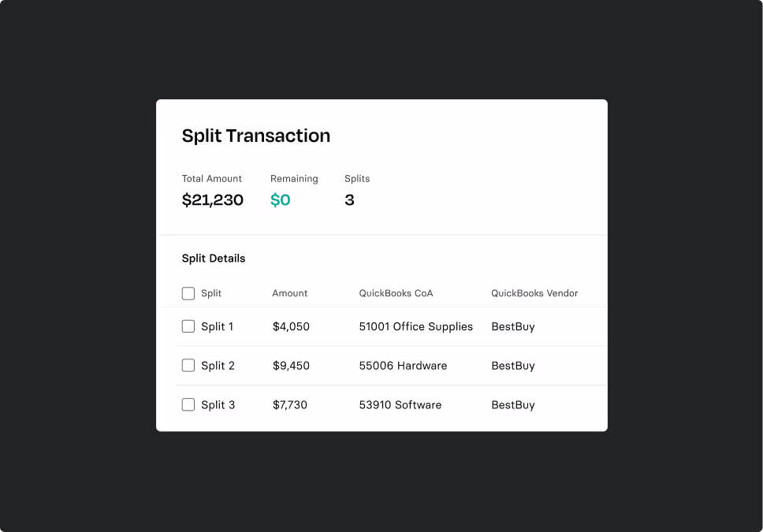Select the BestBuy vendor for Split 2
The image size is (763, 532).
pos(513,366)
